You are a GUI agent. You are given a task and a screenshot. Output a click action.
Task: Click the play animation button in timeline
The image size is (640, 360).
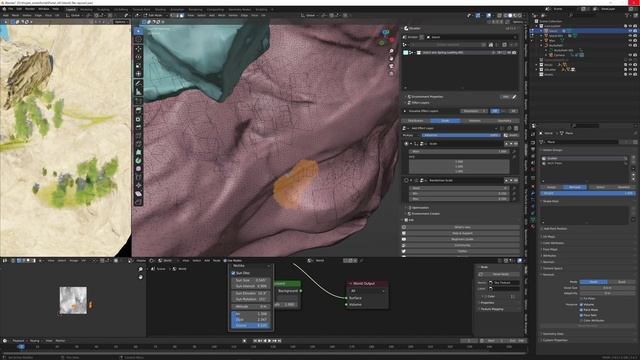tap(269, 340)
